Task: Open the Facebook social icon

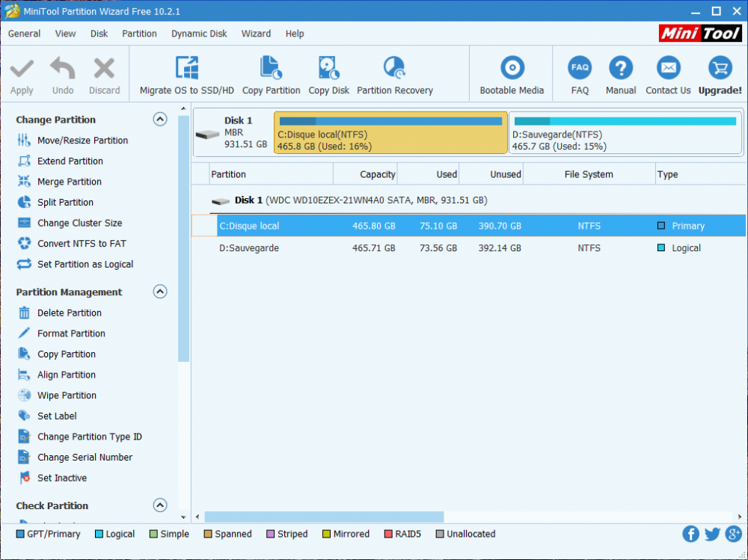Action: coord(690,534)
